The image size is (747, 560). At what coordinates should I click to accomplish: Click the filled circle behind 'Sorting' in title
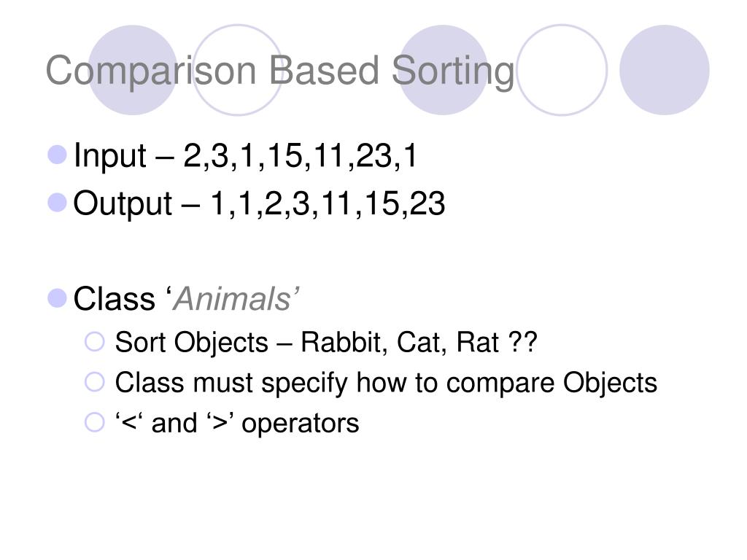pos(443,70)
